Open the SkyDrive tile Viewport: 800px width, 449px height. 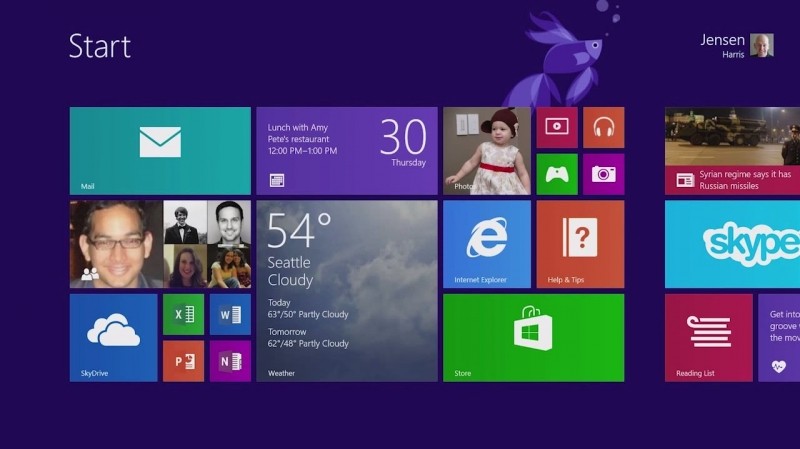pyautogui.click(x=113, y=337)
